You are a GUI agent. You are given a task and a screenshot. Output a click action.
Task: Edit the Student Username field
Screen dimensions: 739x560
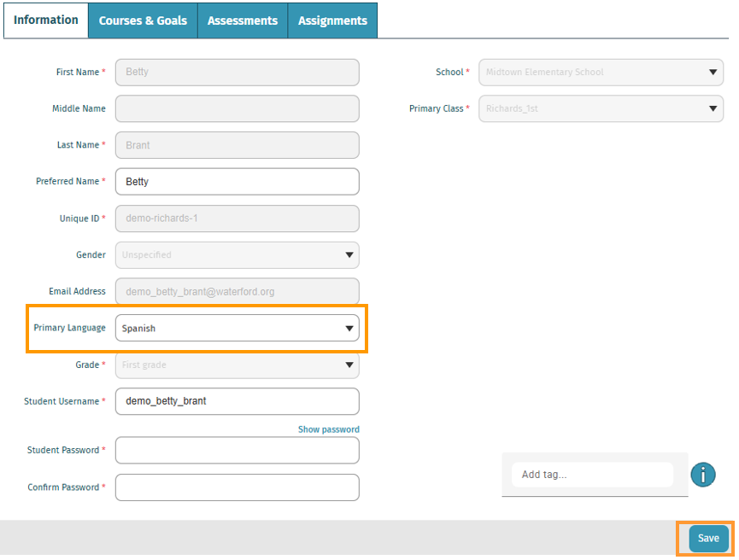237,401
